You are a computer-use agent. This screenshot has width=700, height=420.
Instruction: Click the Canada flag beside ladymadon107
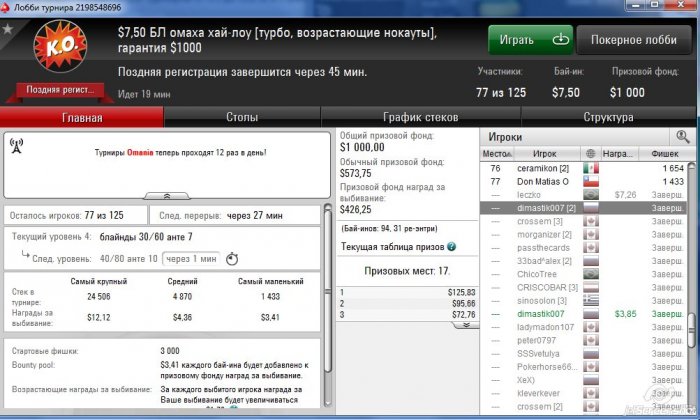coord(591,327)
